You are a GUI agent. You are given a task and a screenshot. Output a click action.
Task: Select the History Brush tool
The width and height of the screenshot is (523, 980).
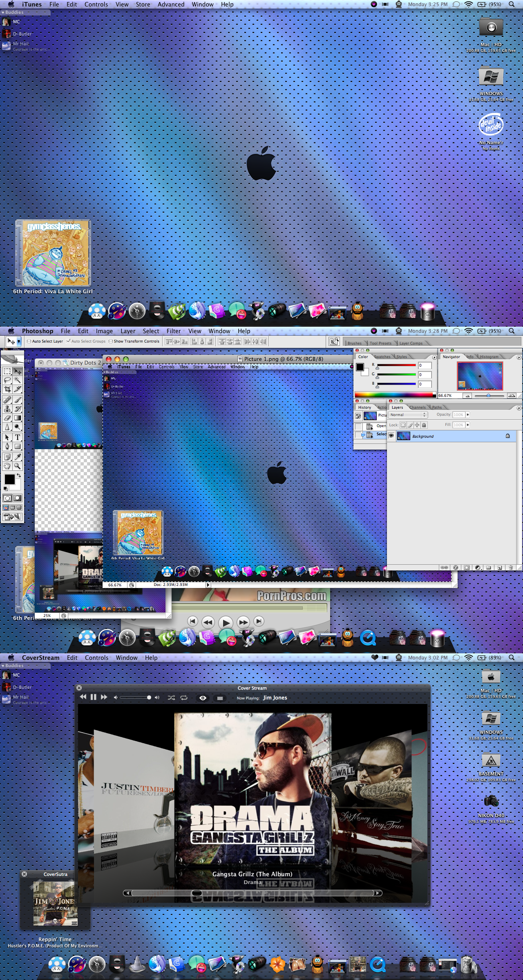point(18,409)
